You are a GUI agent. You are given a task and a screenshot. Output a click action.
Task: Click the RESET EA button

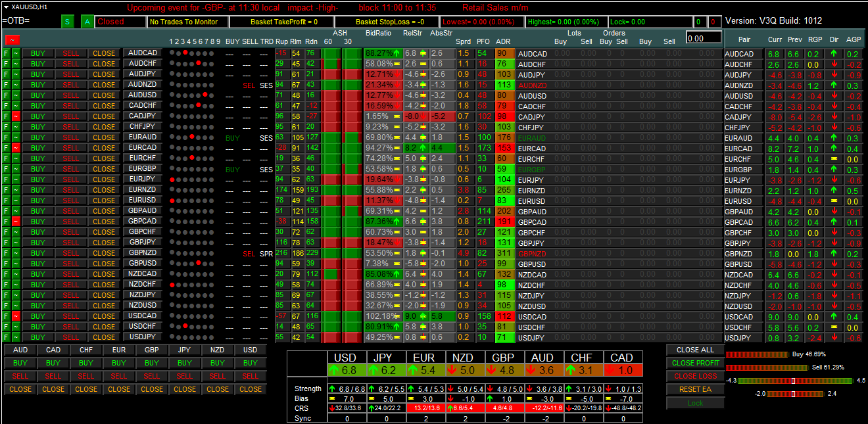click(x=695, y=389)
